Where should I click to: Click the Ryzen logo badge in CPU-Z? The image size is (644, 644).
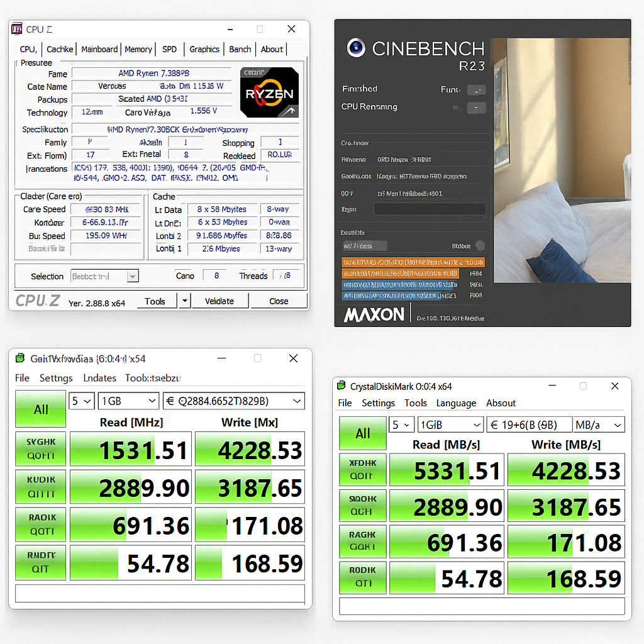pyautogui.click(x=269, y=92)
